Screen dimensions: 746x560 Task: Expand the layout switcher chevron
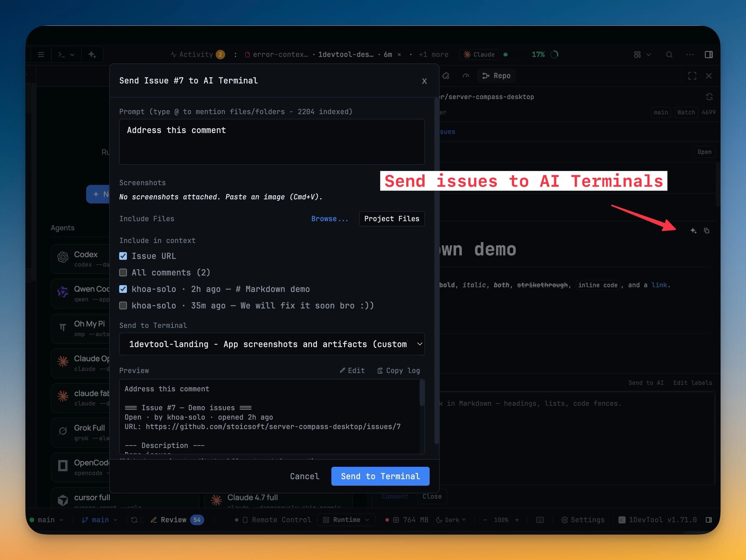click(x=649, y=55)
